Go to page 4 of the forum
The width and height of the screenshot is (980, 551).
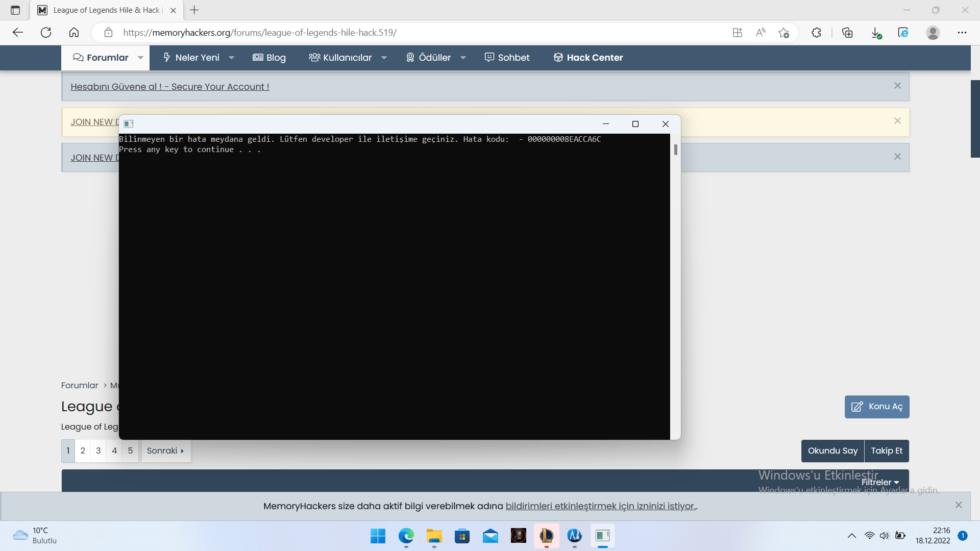[114, 451]
